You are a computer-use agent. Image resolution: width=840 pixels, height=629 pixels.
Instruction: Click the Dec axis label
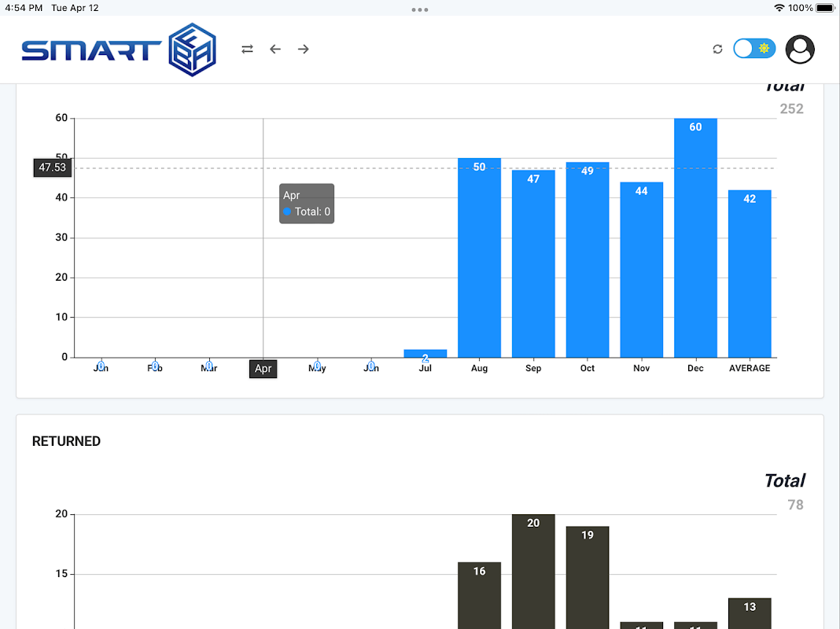695,368
